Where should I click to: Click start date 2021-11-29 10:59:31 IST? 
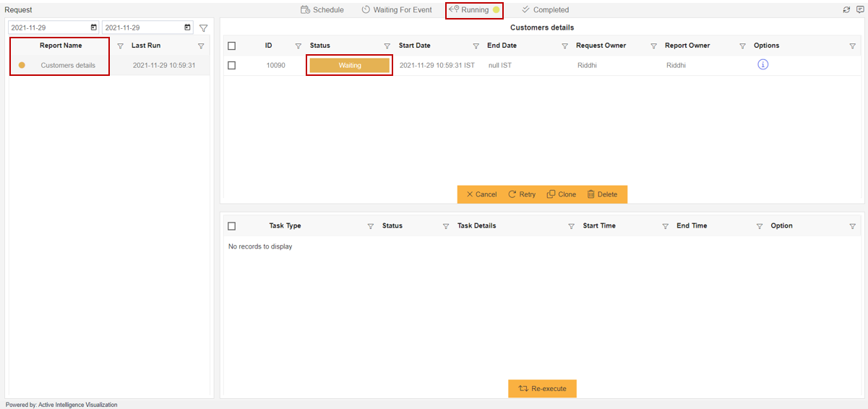point(437,65)
